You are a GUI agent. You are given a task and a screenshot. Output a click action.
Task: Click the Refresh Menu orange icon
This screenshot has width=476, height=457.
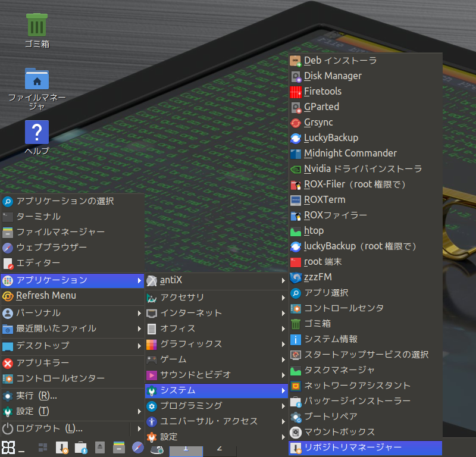[x=8, y=296]
